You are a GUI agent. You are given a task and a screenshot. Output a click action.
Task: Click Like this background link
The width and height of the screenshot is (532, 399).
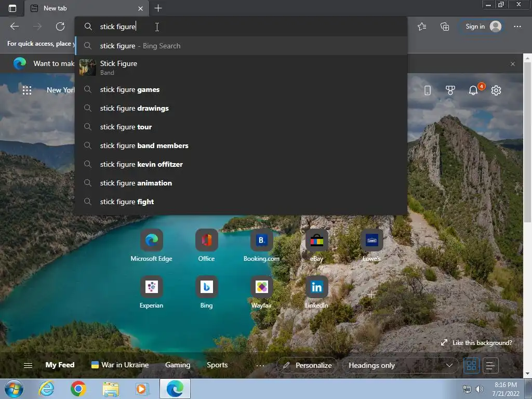click(476, 343)
